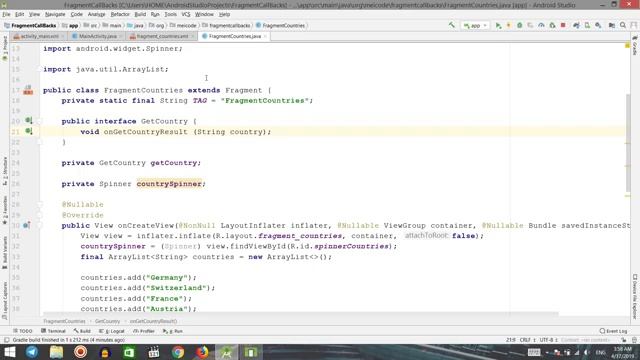Open Windows Start menu
640x360 pixels.
point(9,352)
